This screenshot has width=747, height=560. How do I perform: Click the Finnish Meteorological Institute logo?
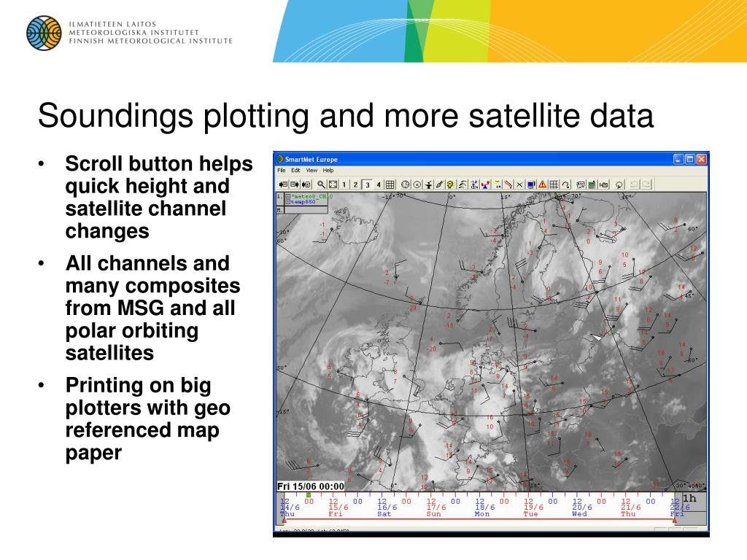[x=44, y=33]
